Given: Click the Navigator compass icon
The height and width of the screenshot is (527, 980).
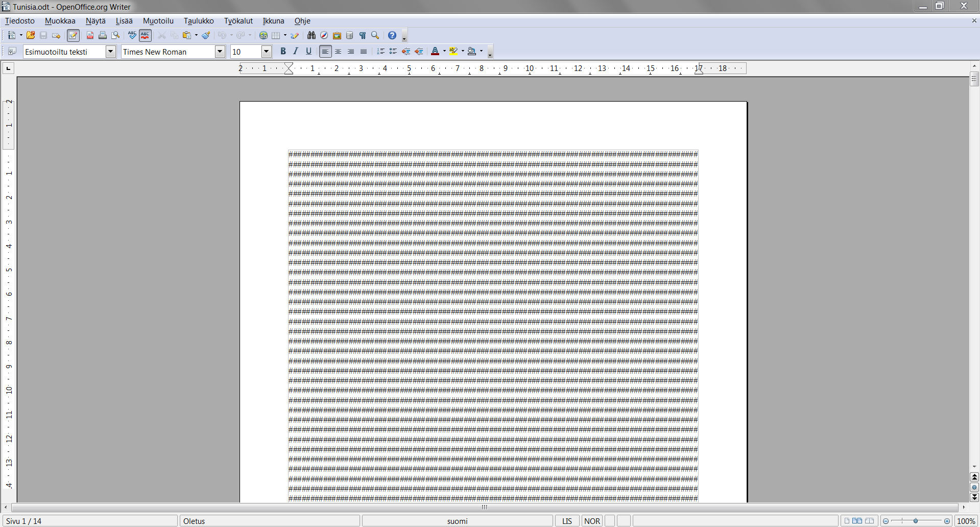Looking at the screenshot, I should (324, 36).
